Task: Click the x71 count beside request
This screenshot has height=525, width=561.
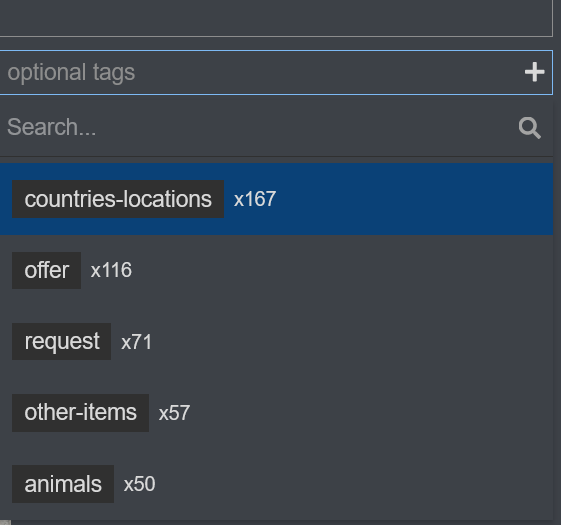Action: coord(136,342)
